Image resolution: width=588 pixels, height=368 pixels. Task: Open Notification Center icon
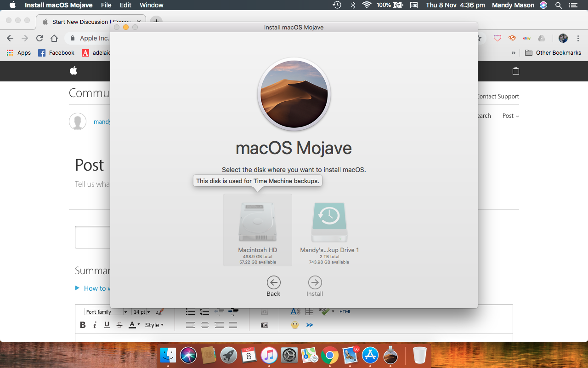pyautogui.click(x=573, y=5)
